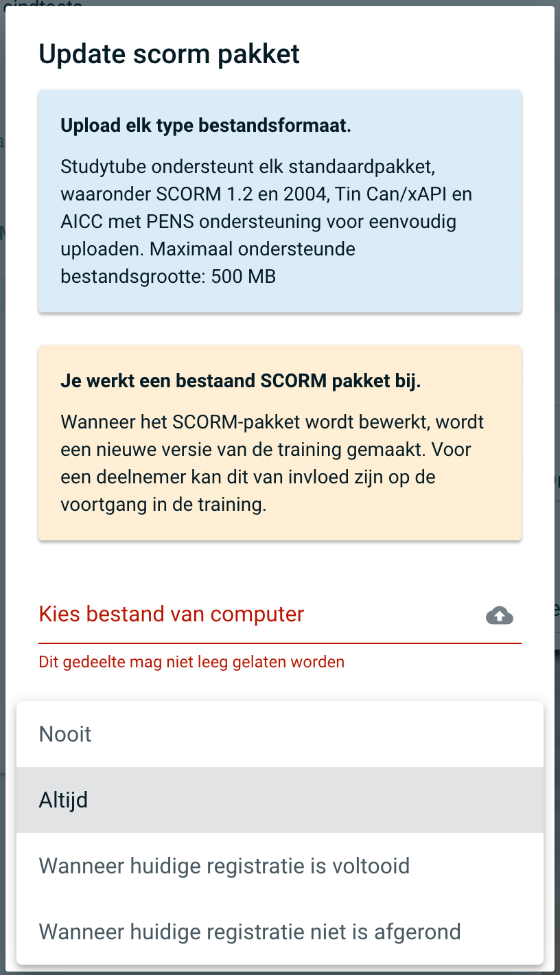Image resolution: width=560 pixels, height=975 pixels.
Task: Click the red error 'Dit gedeelte mag niet leeg gelaten worden'
Action: pyautogui.click(x=191, y=662)
